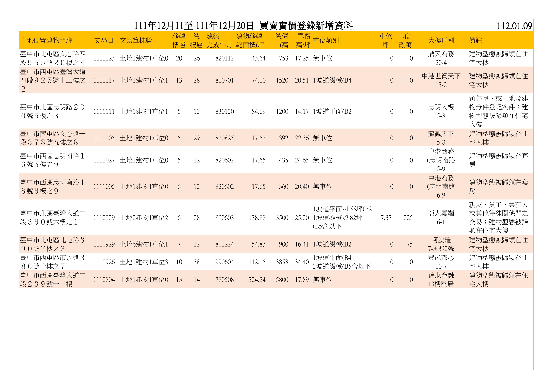The width and height of the screenshot is (555, 392).
Task: Click the date 112.01.09 at top right
Action: [x=514, y=26]
